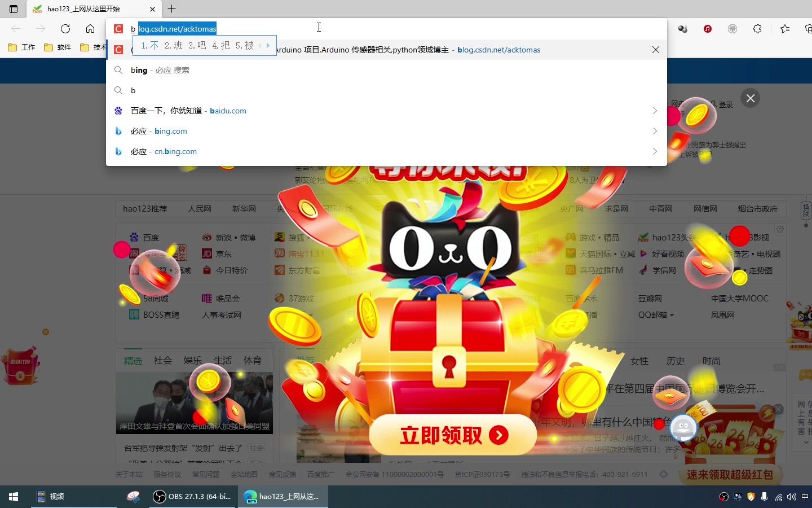The height and width of the screenshot is (508, 812).
Task: Open the Extensions puzzle icon
Action: 757,29
